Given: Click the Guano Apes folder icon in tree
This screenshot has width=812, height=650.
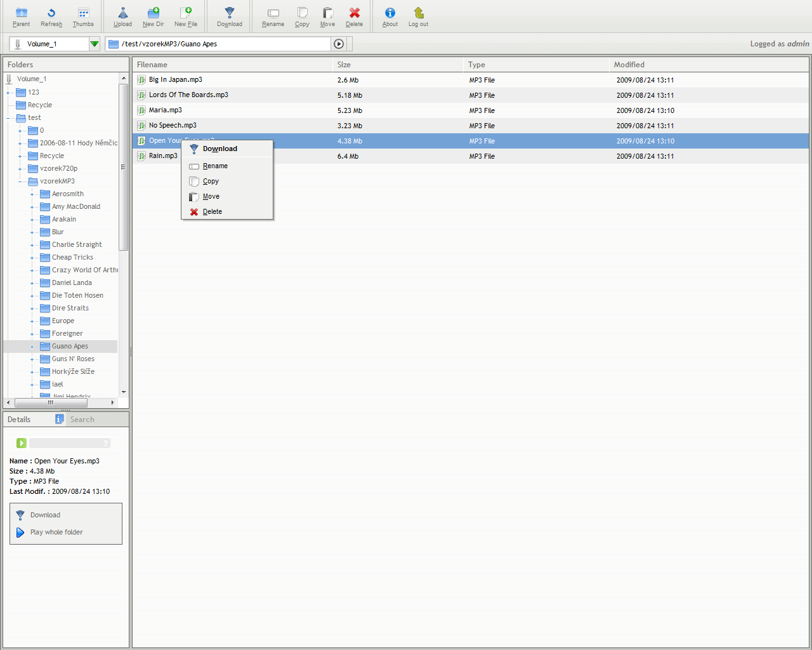Looking at the screenshot, I should pyautogui.click(x=45, y=346).
